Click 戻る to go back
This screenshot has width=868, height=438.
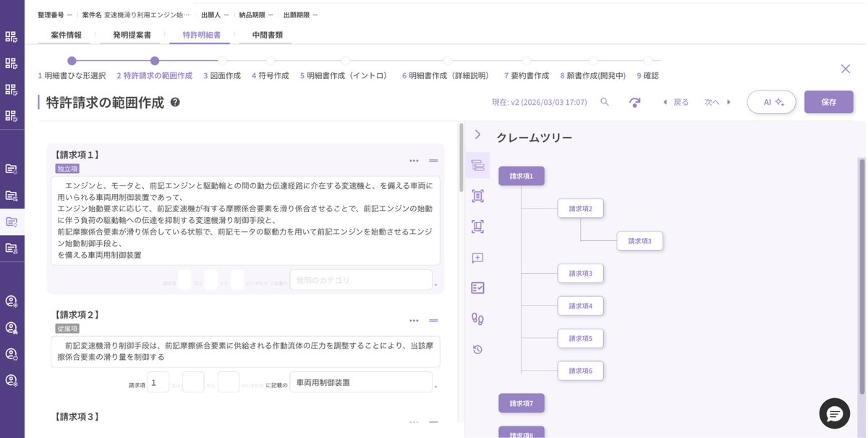(x=676, y=102)
